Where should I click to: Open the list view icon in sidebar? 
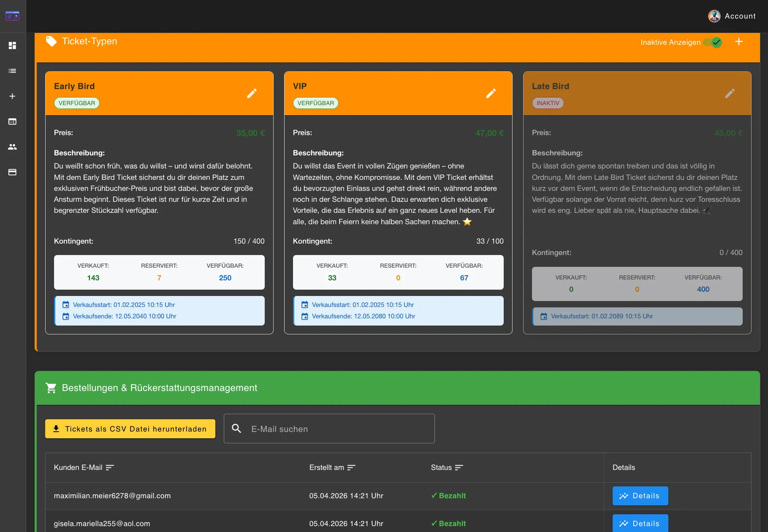click(x=12, y=71)
